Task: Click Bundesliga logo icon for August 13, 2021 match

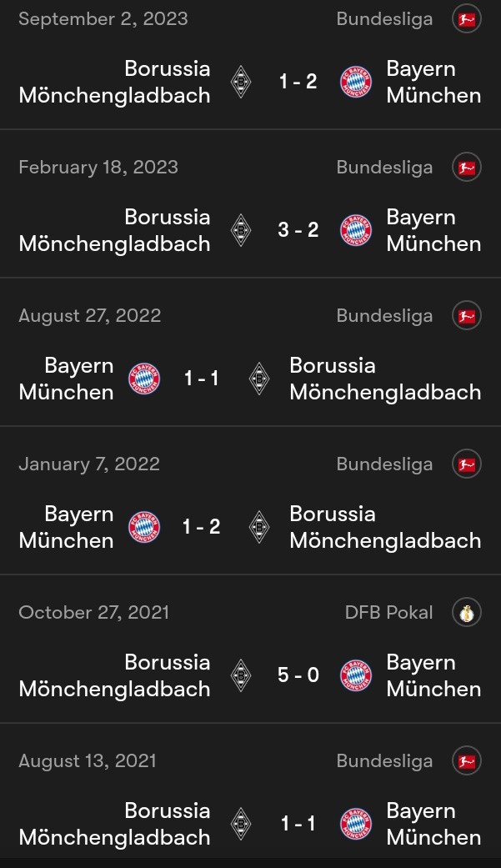Action: (x=467, y=761)
